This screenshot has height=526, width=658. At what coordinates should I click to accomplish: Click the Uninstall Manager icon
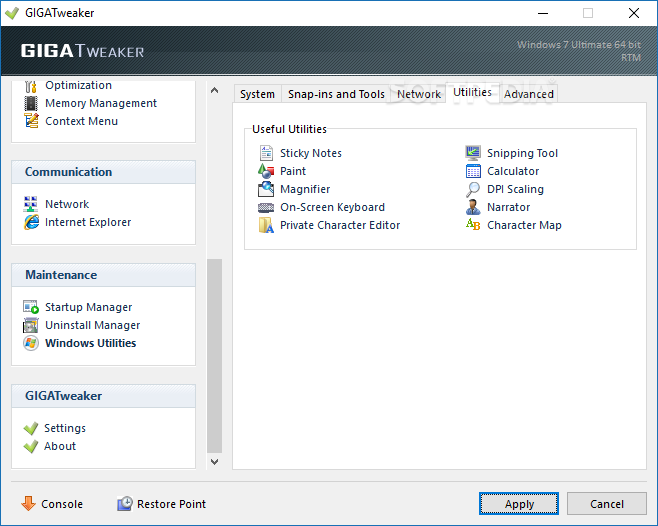pos(31,325)
